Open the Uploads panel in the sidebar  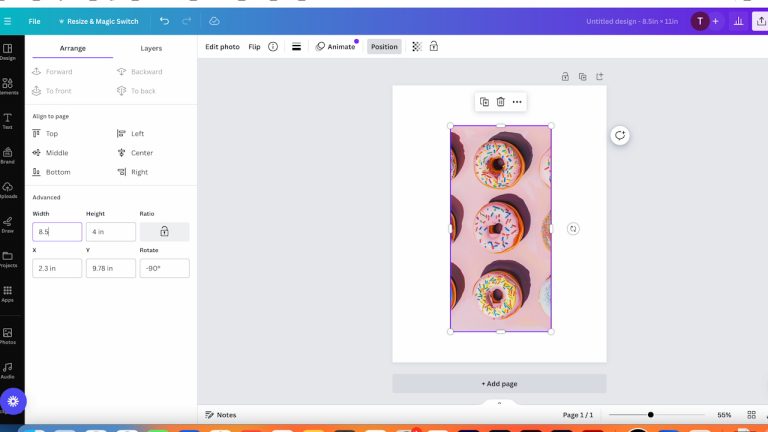[x=8, y=188]
